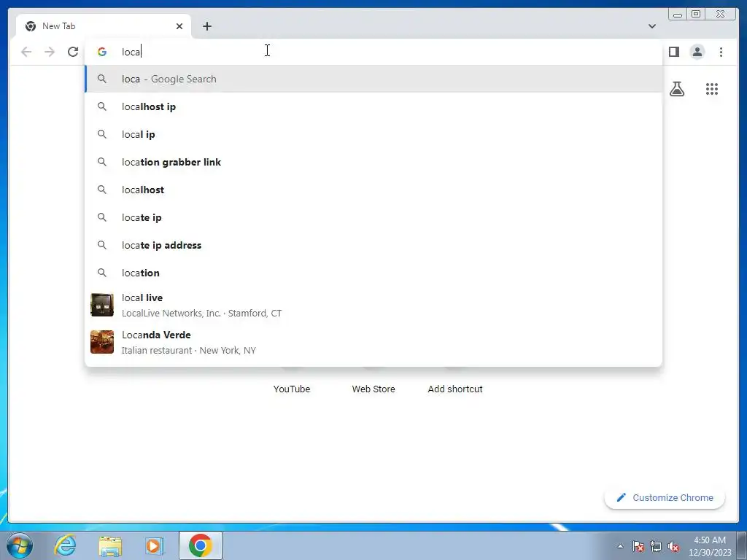Click the LocalLive Networks thumbnail image
Viewport: 747px width, 560px height.
102,305
